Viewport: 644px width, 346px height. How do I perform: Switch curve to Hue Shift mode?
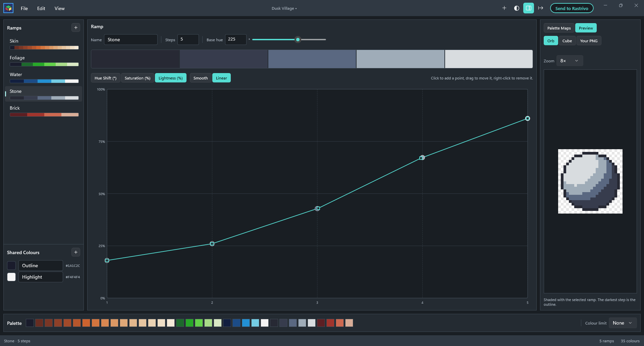[x=105, y=78]
